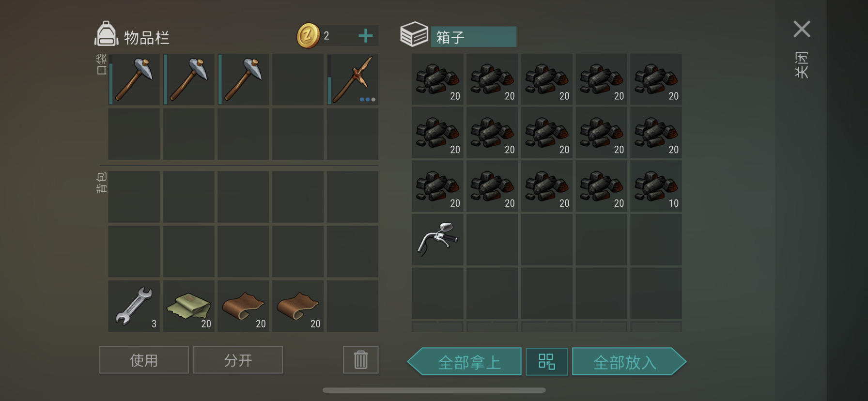Image resolution: width=868 pixels, height=401 pixels.
Task: Click the chest sort grid icon
Action: click(546, 362)
